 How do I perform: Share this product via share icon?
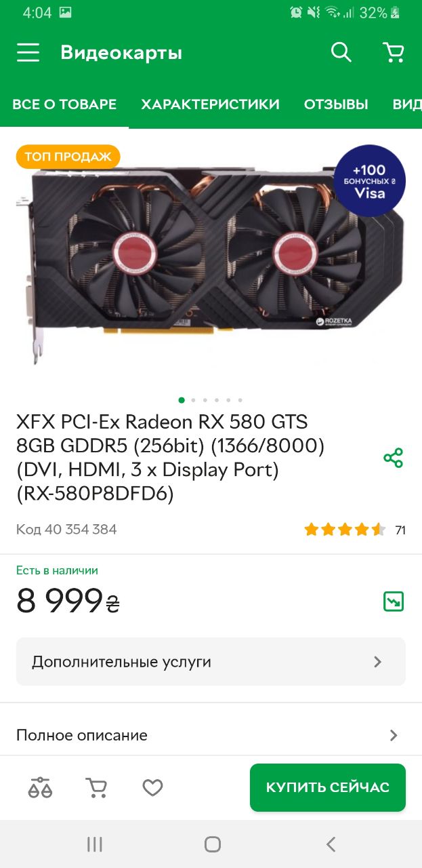[394, 458]
